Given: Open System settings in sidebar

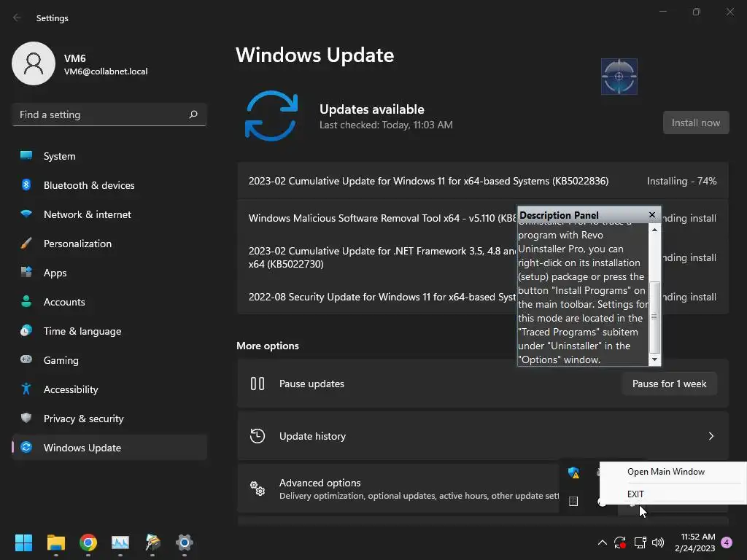Looking at the screenshot, I should pyautogui.click(x=109, y=156).
